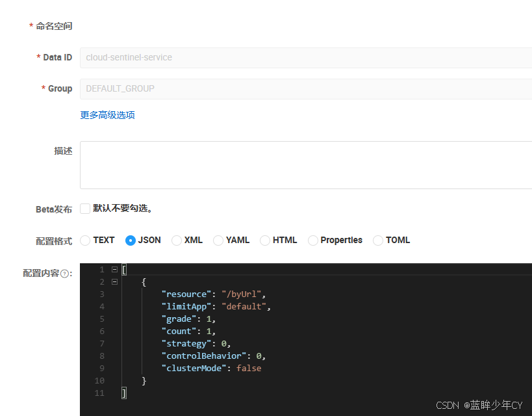Image resolution: width=532 pixels, height=416 pixels.
Task: Click the "limitApp" key in the editor
Action: [186, 307]
